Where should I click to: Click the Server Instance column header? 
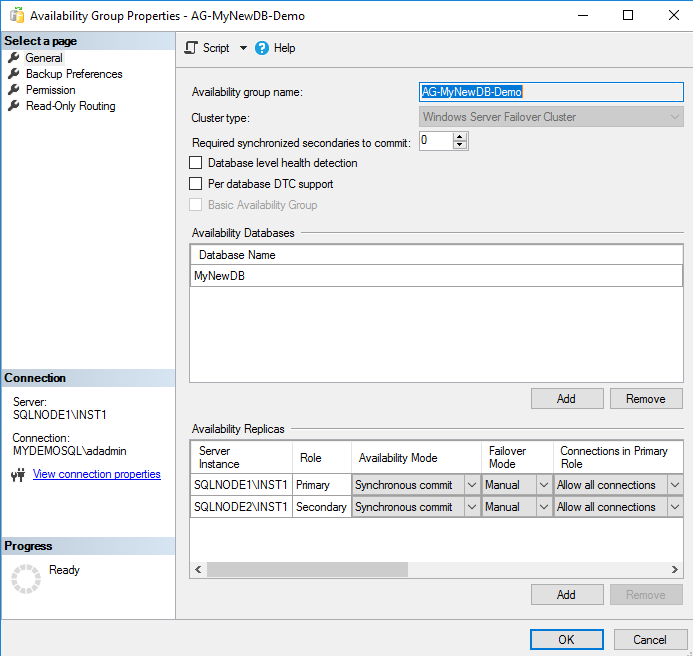(x=241, y=458)
